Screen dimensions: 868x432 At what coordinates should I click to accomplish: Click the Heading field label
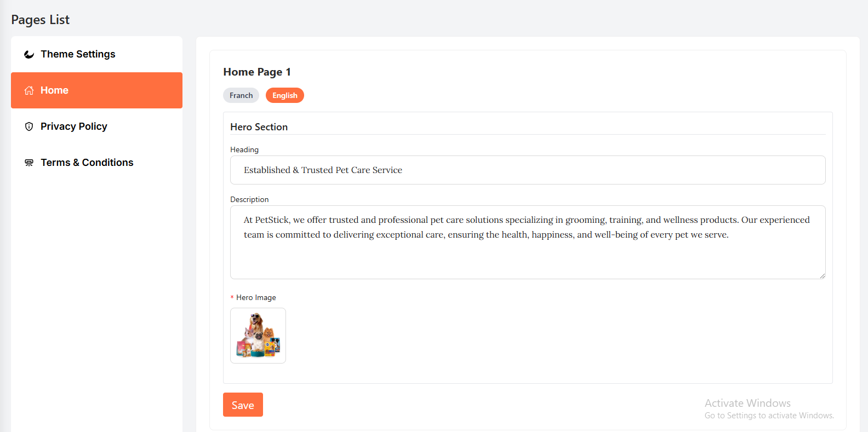(x=244, y=149)
